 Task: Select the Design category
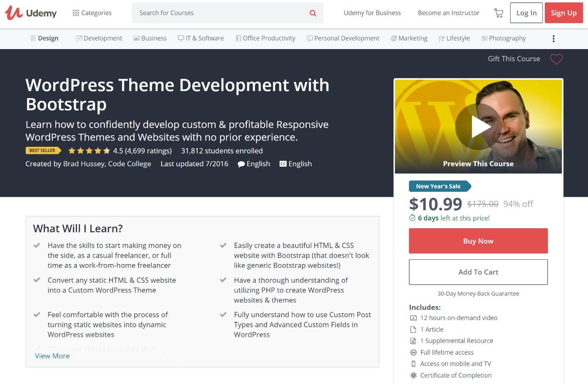[x=45, y=38]
